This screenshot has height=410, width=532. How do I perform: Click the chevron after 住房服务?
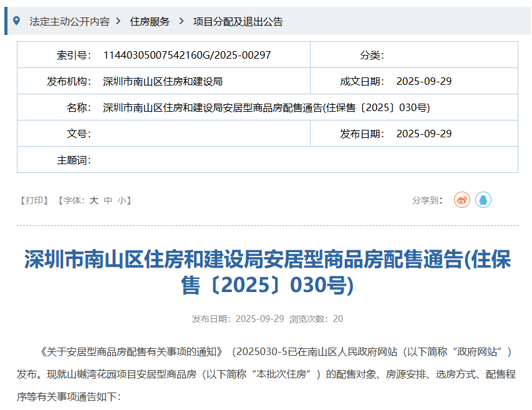tap(181, 21)
